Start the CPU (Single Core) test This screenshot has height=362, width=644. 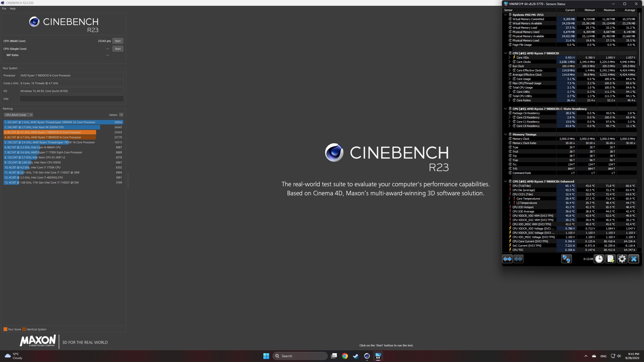[x=118, y=49]
